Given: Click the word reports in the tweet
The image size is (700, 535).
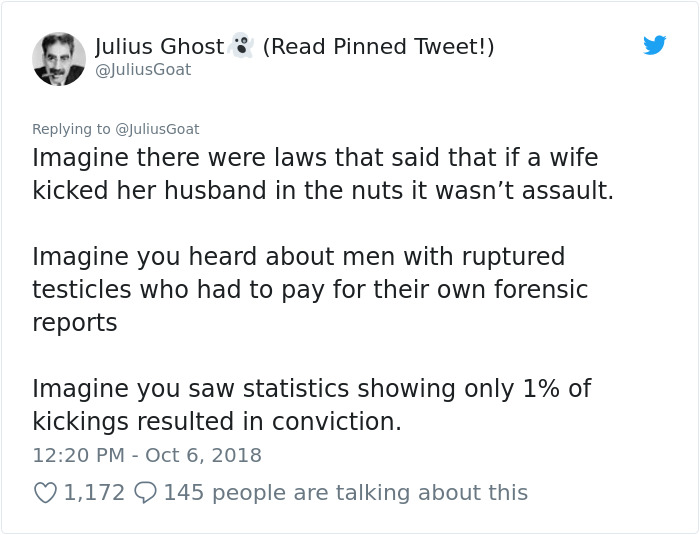Looking at the screenshot, I should point(75,323).
